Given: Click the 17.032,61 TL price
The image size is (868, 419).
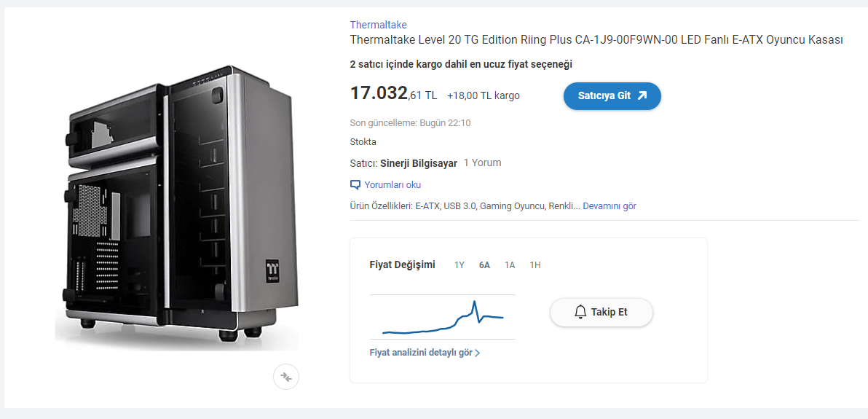Looking at the screenshot, I should pyautogui.click(x=394, y=94).
